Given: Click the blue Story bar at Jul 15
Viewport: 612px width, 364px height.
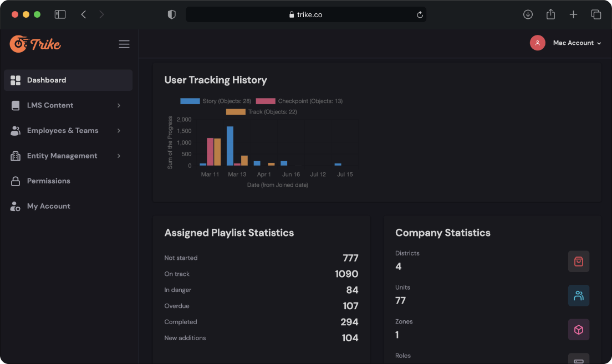Looking at the screenshot, I should 338,164.
